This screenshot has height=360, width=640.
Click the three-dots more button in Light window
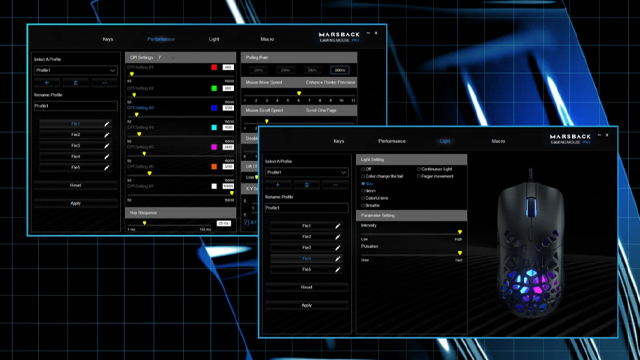(336, 185)
